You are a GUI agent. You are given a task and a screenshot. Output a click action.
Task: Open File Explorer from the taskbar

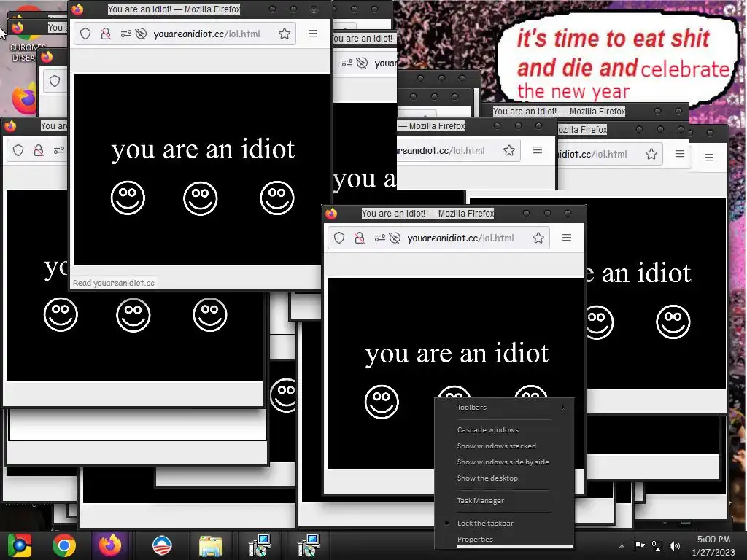point(211,546)
